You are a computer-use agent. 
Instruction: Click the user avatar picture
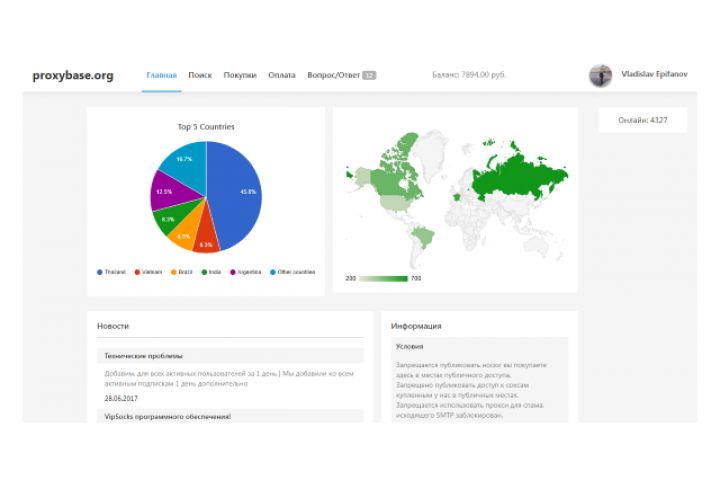[600, 75]
